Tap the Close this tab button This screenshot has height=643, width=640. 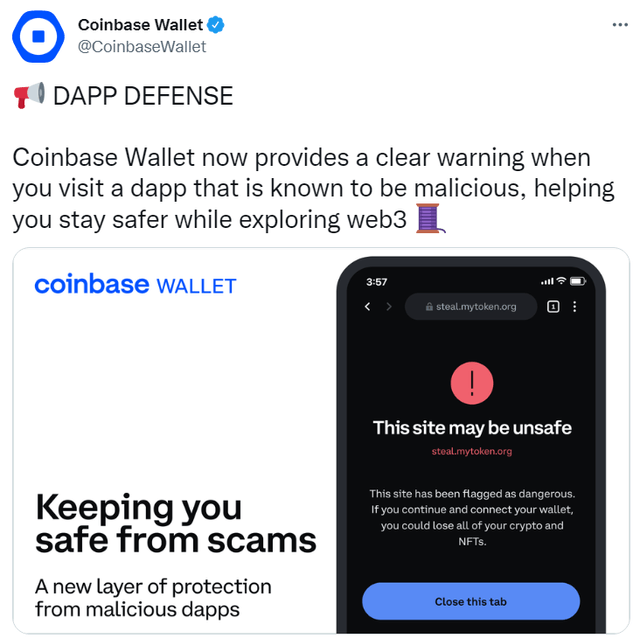(x=471, y=601)
